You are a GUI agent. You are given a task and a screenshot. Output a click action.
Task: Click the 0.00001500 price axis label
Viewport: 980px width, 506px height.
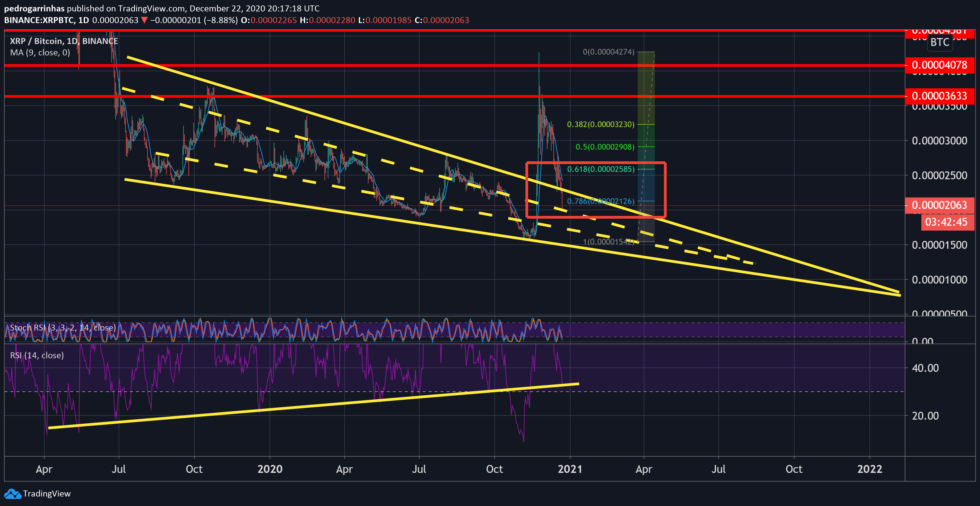coord(939,245)
